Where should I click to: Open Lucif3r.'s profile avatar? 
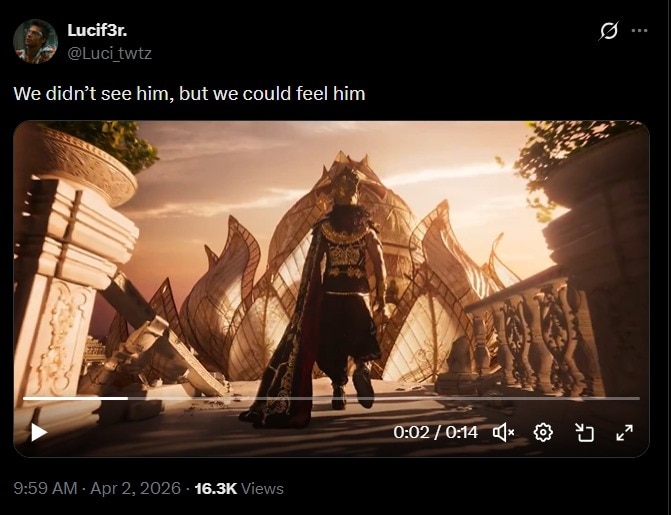point(35,42)
